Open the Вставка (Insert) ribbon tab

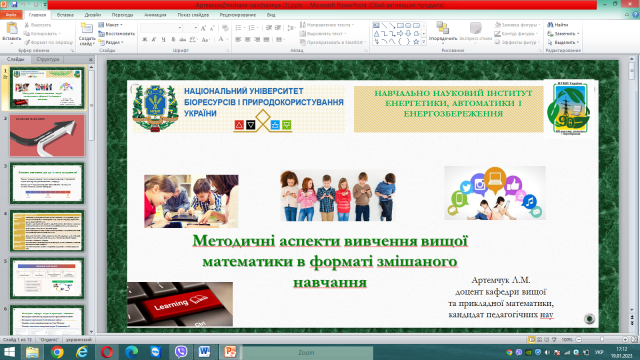click(65, 15)
